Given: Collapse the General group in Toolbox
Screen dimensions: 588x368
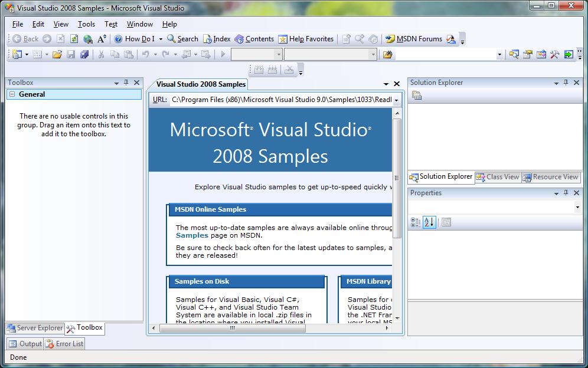Looking at the screenshot, I should (12, 94).
